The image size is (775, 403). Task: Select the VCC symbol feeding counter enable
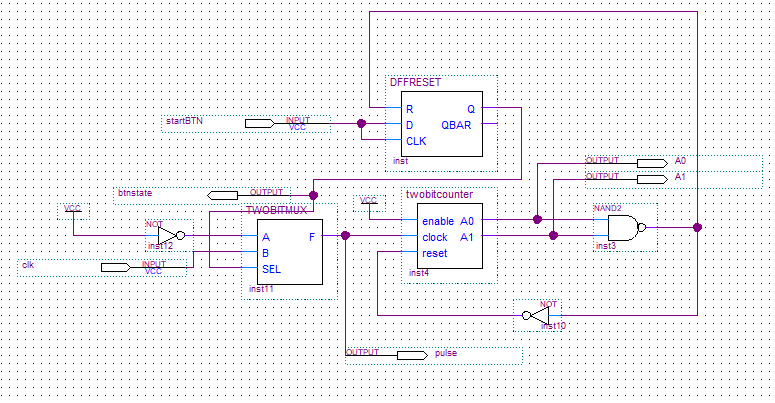tap(369, 202)
